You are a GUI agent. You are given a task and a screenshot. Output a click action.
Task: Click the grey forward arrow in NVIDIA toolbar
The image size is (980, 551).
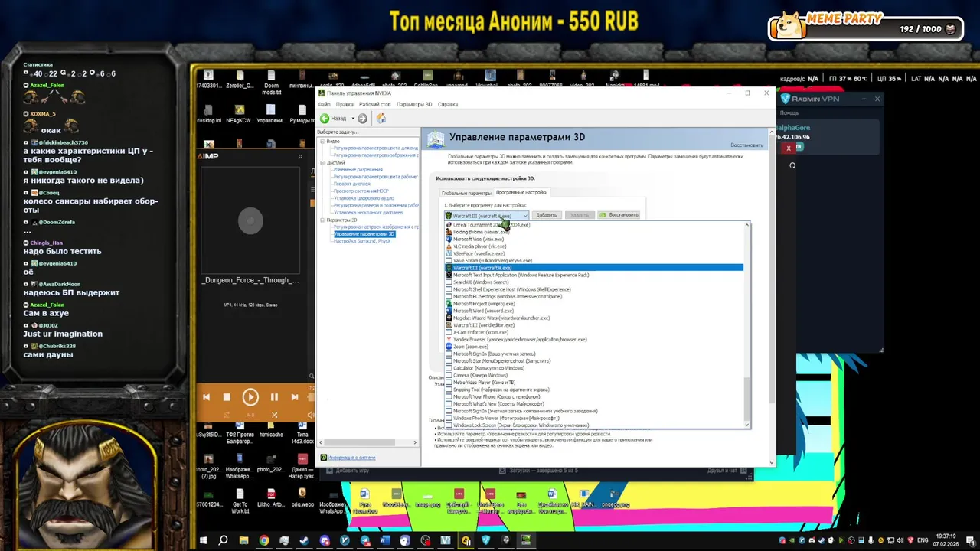(x=362, y=119)
